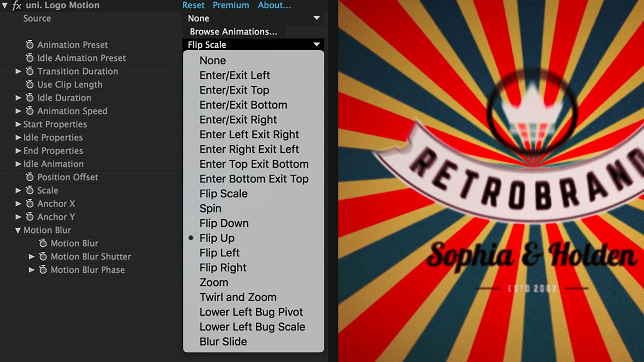
Task: Click the stopwatch for Motion Blur Shutter
Action: click(x=43, y=256)
